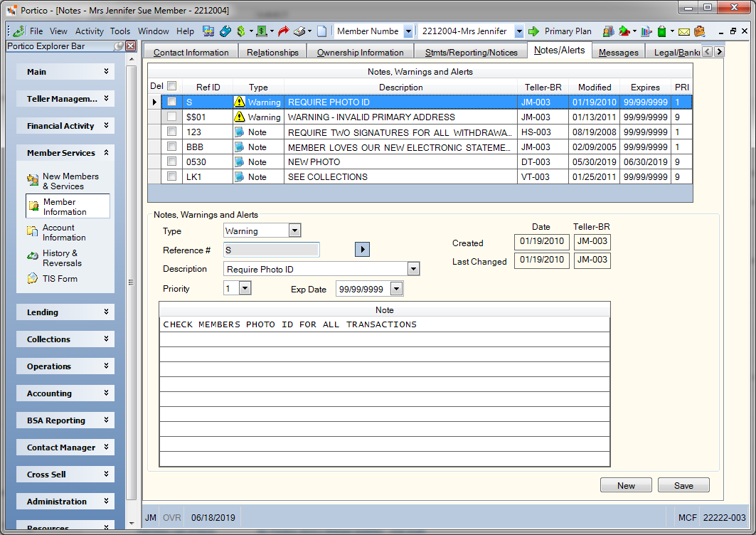
Task: Expand the Lending section in Explorer Bar
Action: point(65,312)
